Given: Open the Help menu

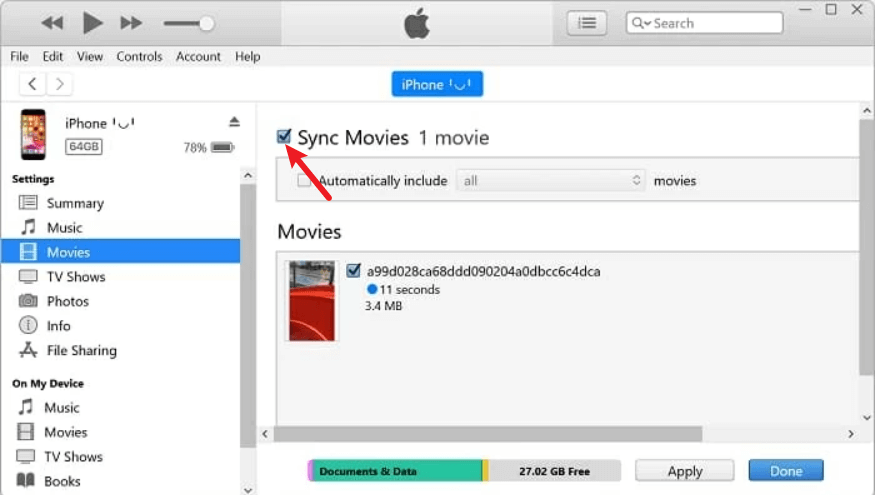Looking at the screenshot, I should [247, 56].
